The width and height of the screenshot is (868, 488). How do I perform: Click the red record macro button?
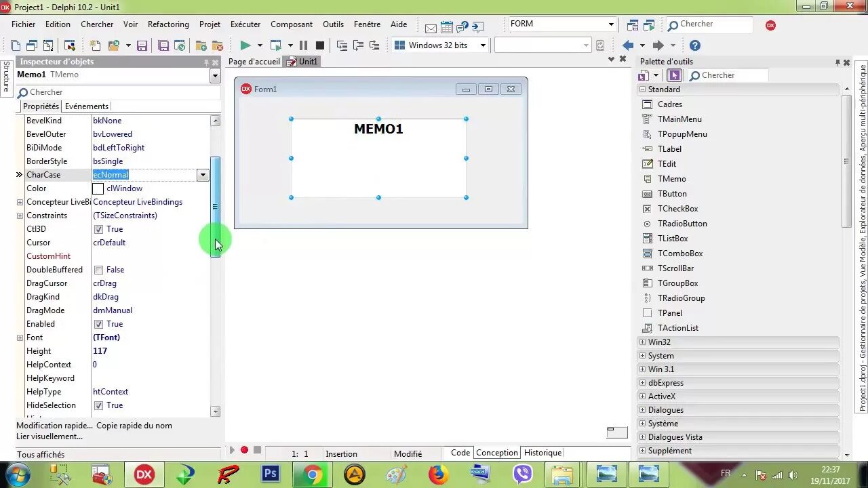click(x=244, y=450)
